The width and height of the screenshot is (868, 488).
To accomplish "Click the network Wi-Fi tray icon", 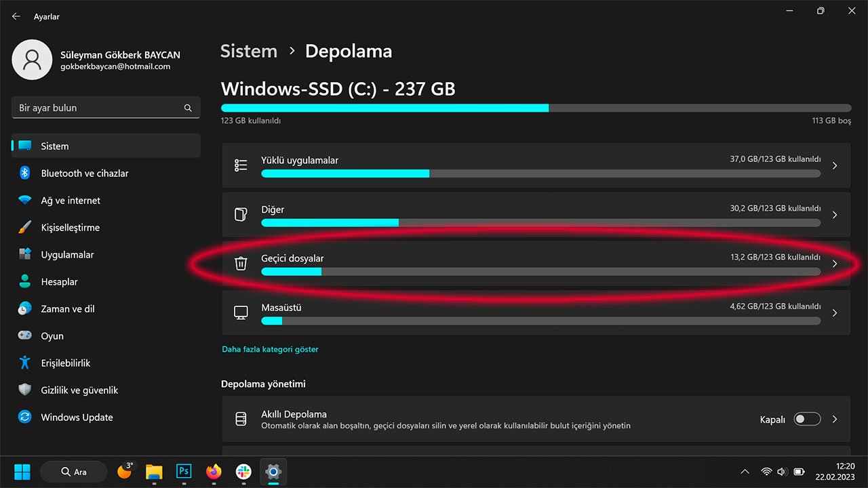I will pyautogui.click(x=767, y=472).
